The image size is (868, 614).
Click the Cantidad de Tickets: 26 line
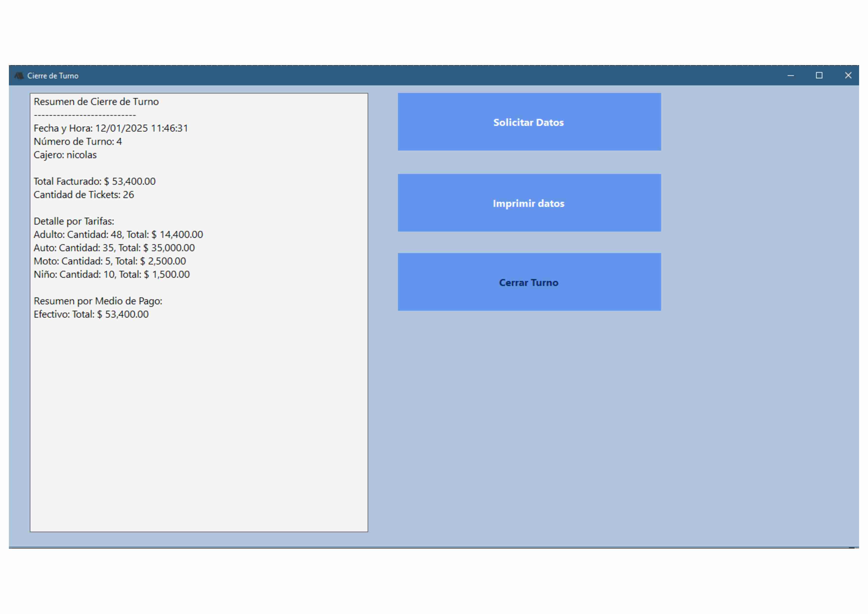click(x=84, y=194)
